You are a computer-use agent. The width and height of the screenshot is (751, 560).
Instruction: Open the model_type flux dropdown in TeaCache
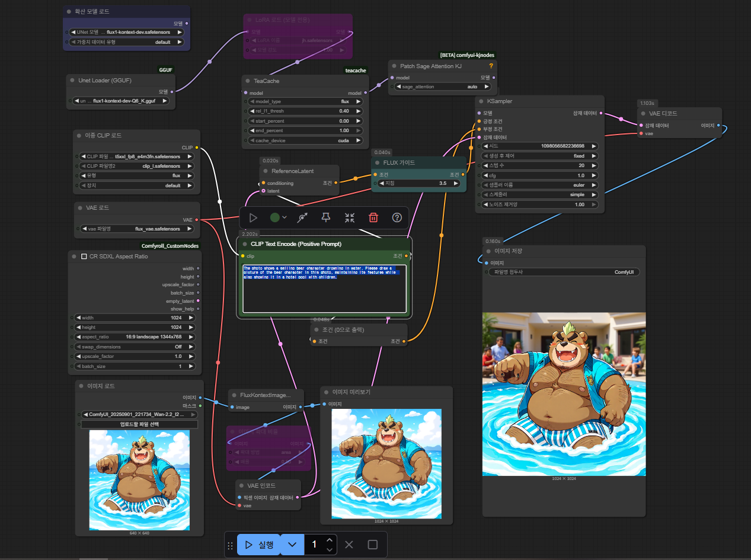[x=304, y=101]
